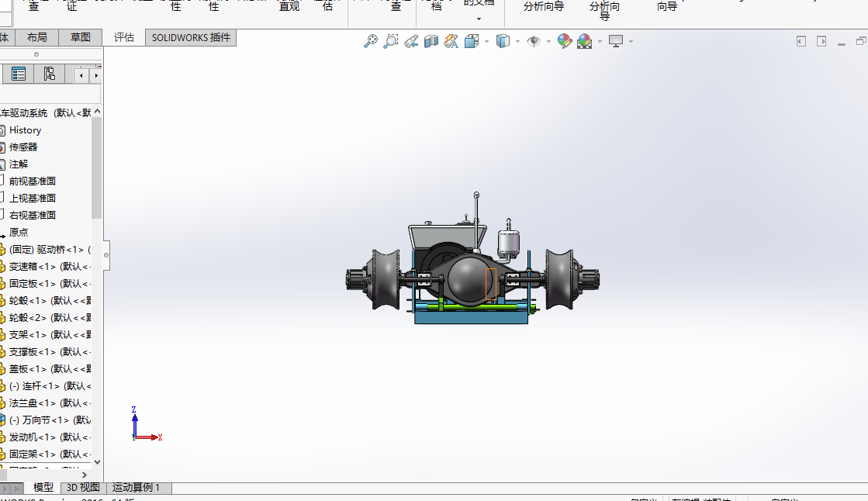Select 固定板<1> component

pyautogui.click(x=46, y=283)
